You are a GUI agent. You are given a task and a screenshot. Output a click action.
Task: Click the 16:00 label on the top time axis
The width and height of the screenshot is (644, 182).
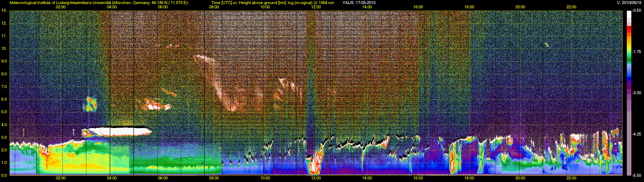click(x=418, y=7)
